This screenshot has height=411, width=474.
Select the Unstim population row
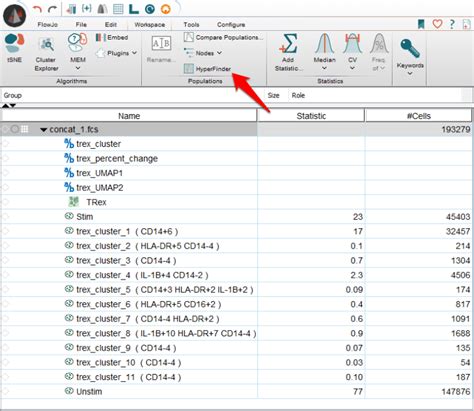237,391
